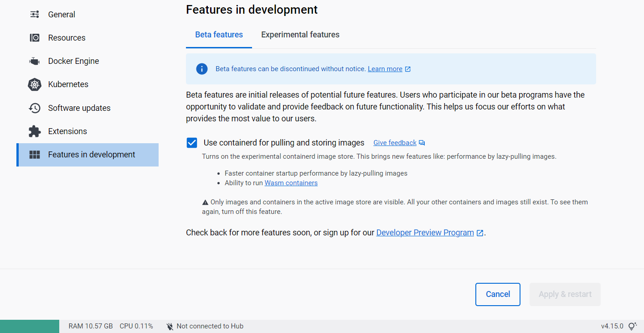The image size is (644, 333).
Task: Open the General settings section icon
Action: [34, 14]
